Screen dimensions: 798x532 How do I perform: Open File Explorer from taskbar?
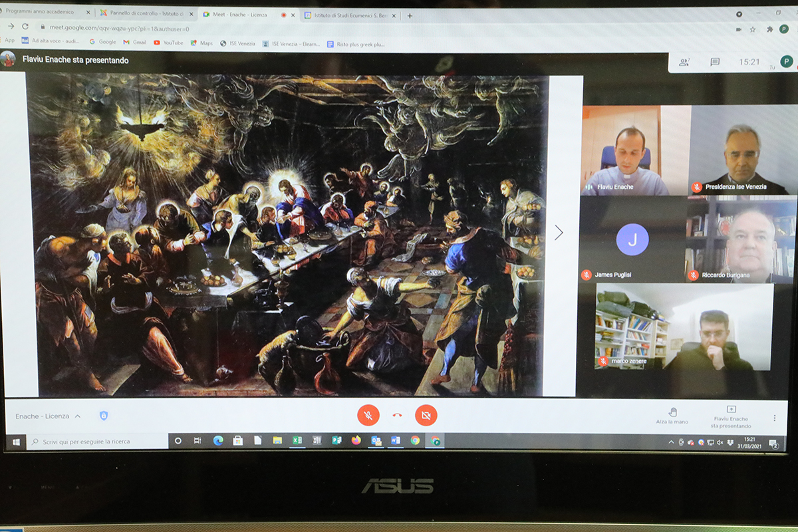[x=277, y=440]
